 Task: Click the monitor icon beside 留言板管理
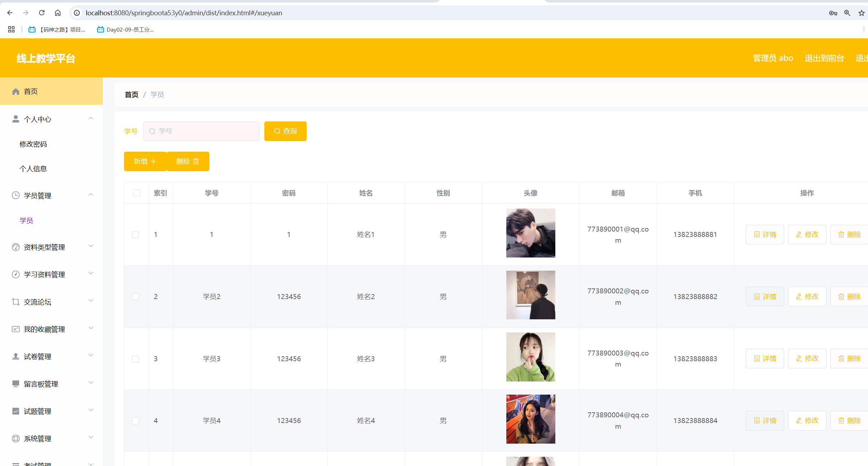click(x=16, y=384)
